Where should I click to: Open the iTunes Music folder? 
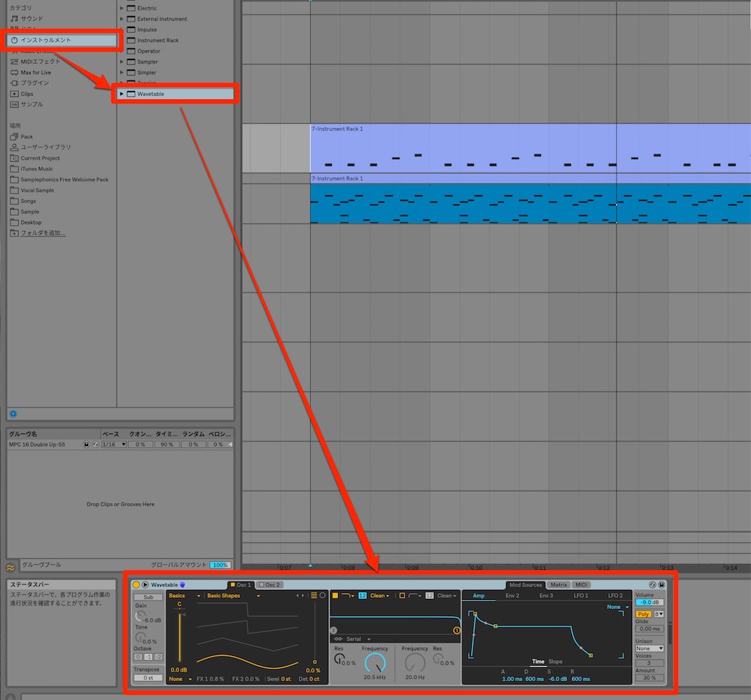tap(31, 169)
